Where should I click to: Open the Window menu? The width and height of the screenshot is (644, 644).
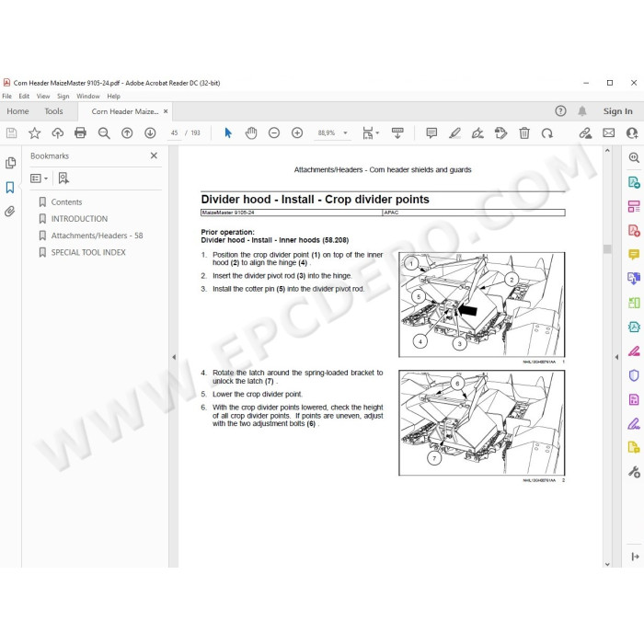88,96
